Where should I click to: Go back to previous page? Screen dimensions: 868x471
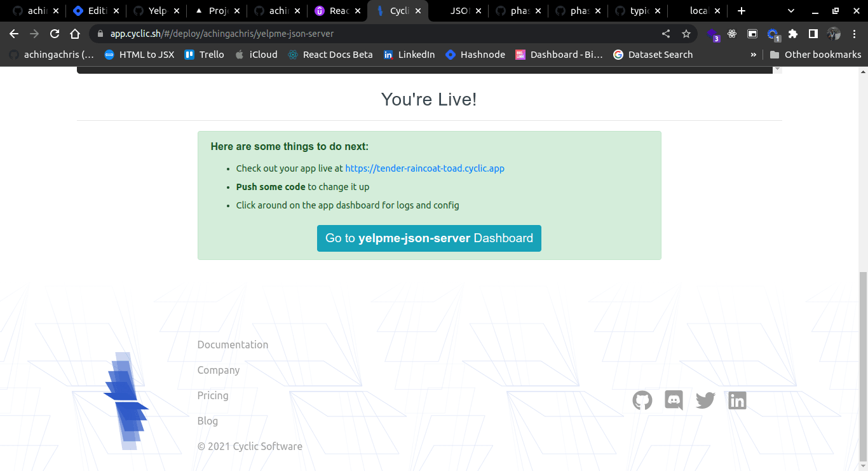pyautogui.click(x=14, y=34)
